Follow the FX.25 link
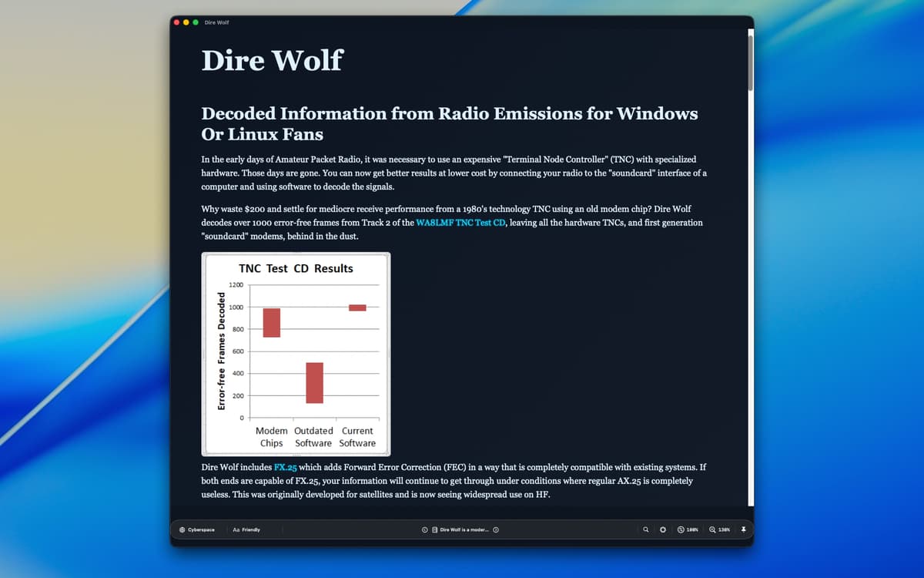 (x=285, y=468)
